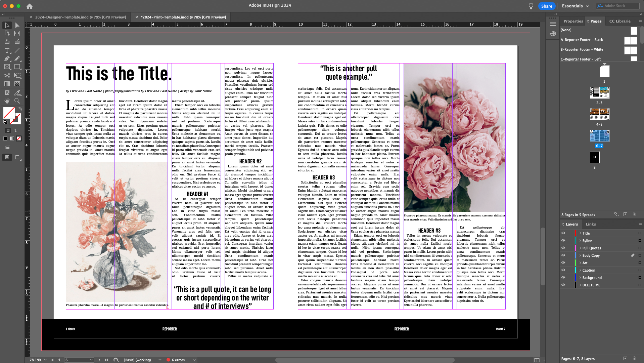Open the CC Libraries panel tab

pos(619,21)
